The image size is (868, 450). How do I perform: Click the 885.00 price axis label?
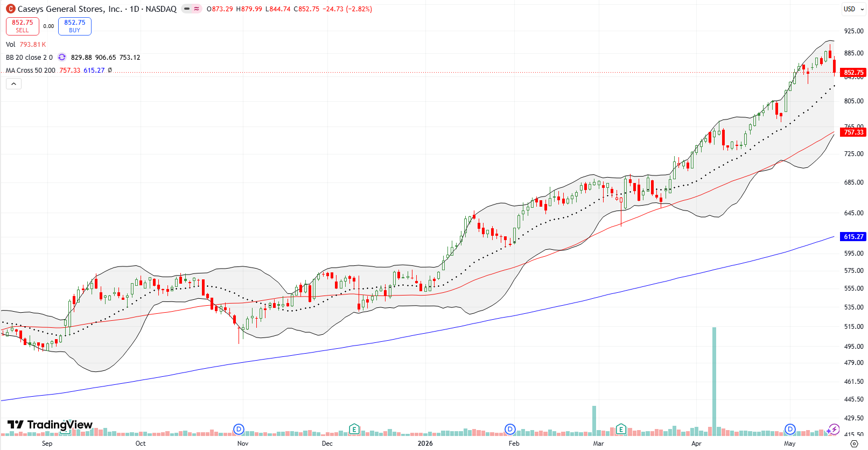tap(854, 53)
